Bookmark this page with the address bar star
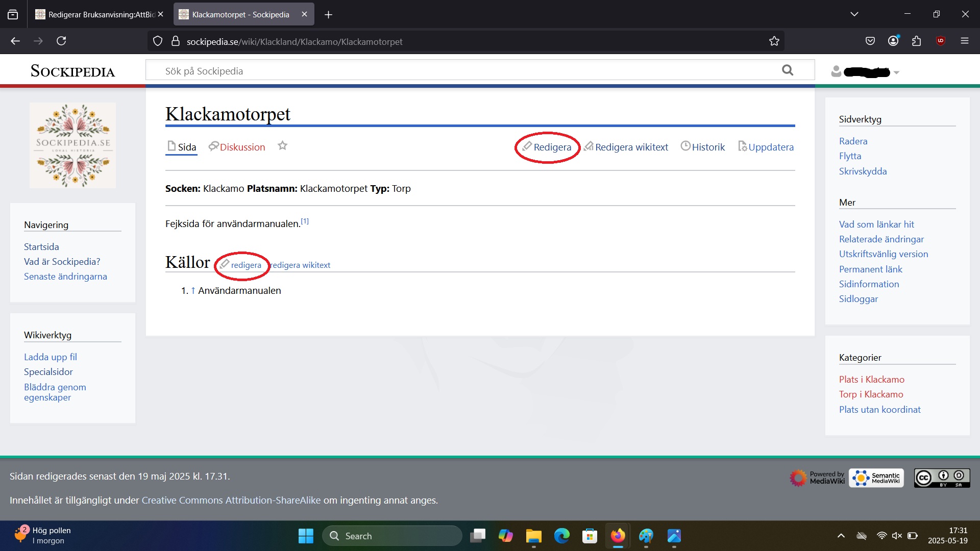Viewport: 980px width, 551px height. (x=774, y=41)
